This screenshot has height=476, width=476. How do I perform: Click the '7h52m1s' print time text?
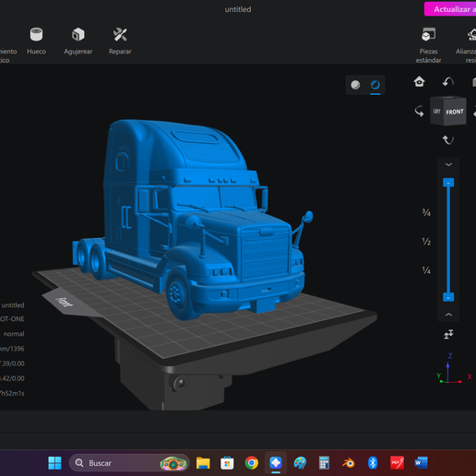pyautogui.click(x=12, y=393)
